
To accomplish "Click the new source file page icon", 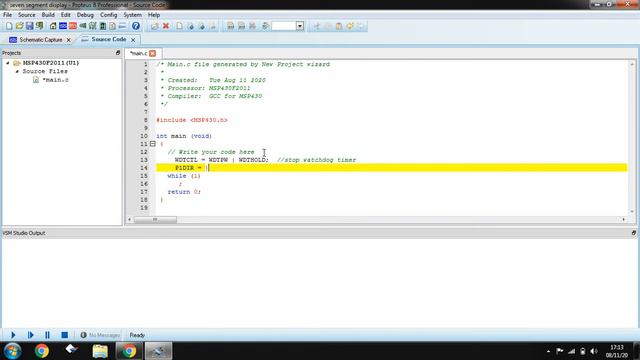I will click(180, 26).
